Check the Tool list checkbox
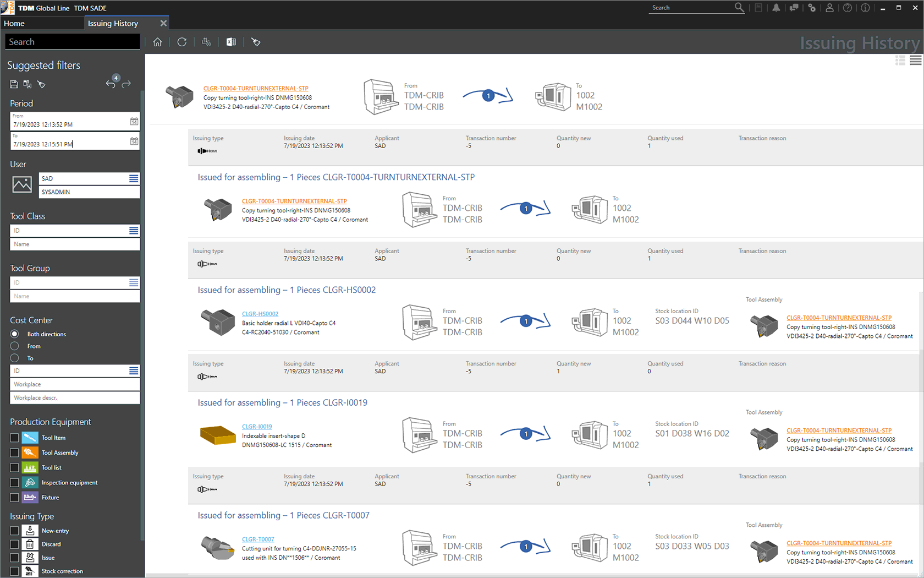The width and height of the screenshot is (924, 578). tap(14, 468)
